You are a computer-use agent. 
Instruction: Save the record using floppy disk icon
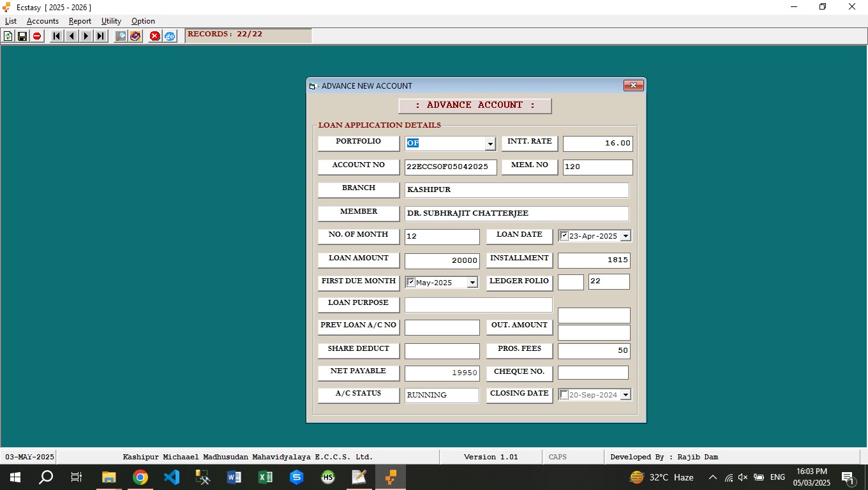22,36
